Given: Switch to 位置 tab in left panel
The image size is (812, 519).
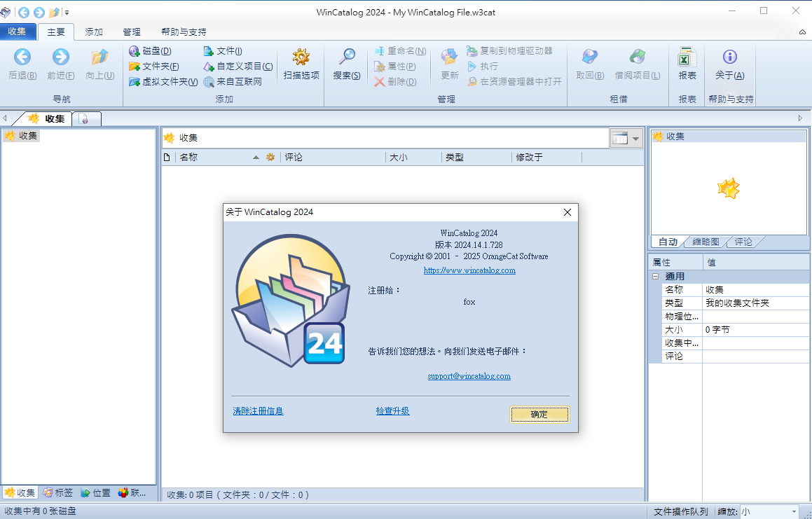Looking at the screenshot, I should tap(96, 492).
